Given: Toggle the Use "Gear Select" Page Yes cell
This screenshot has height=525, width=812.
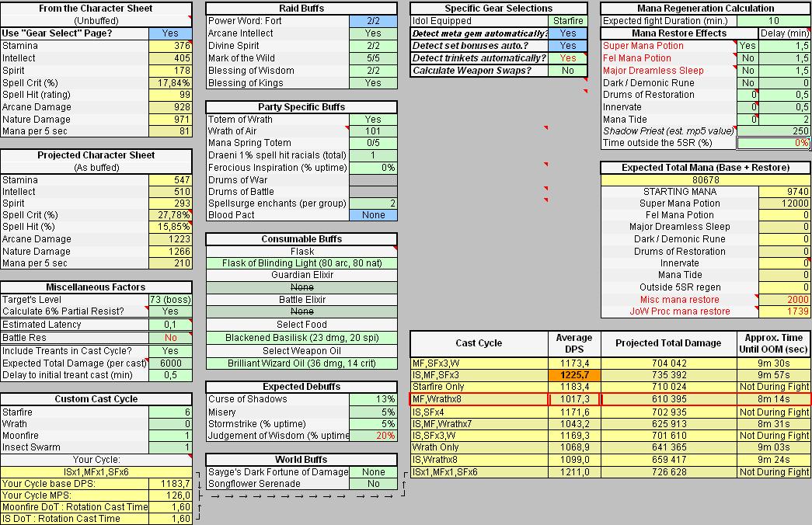Looking at the screenshot, I should tap(170, 33).
